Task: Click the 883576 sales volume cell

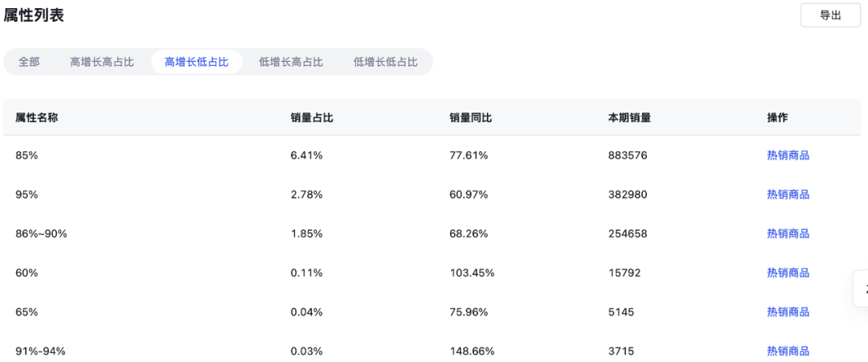Action: click(x=627, y=156)
